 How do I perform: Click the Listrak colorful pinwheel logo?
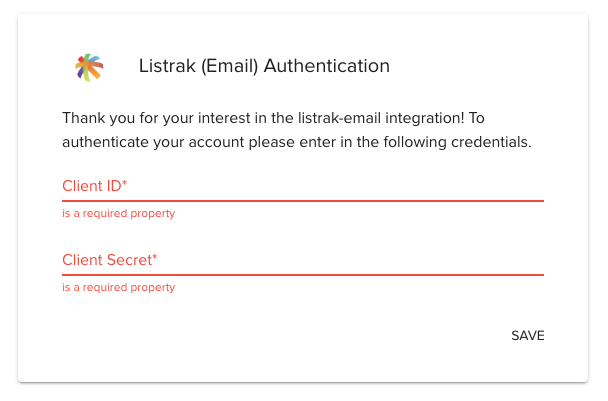pos(89,67)
